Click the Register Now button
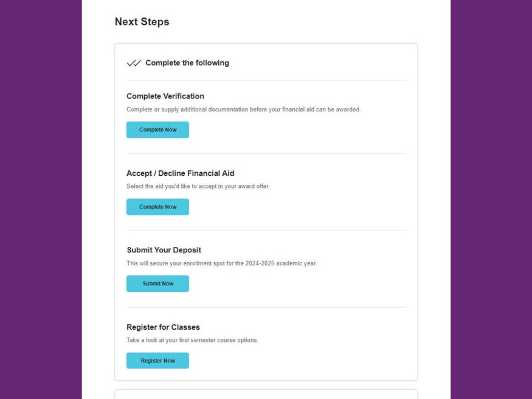 (x=157, y=361)
